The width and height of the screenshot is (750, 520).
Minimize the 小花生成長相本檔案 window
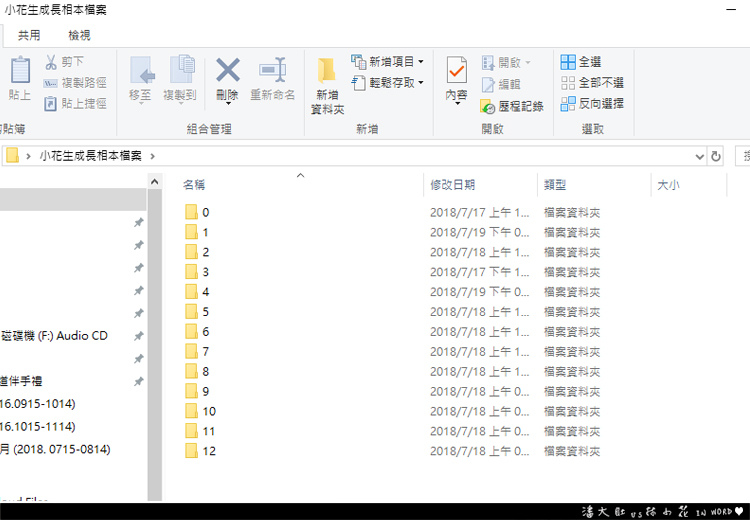(731, 10)
